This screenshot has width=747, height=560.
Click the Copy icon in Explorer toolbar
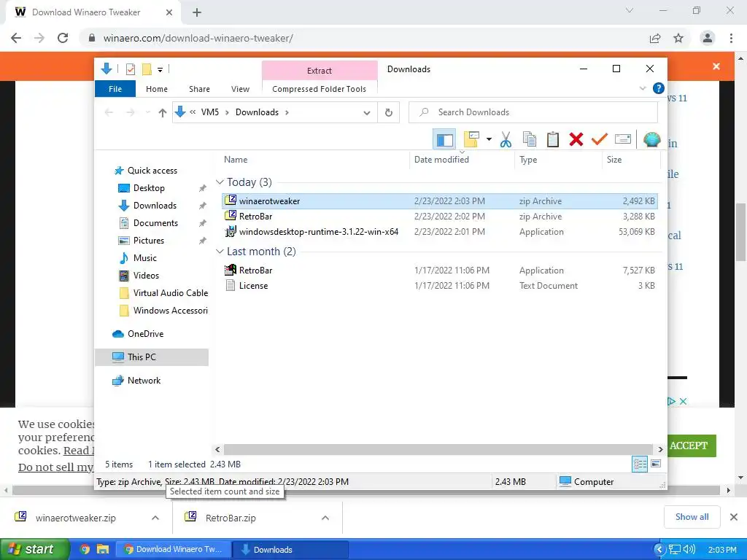coord(530,139)
